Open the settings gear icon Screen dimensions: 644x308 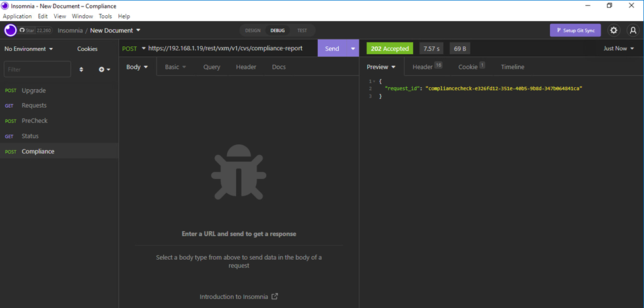614,30
